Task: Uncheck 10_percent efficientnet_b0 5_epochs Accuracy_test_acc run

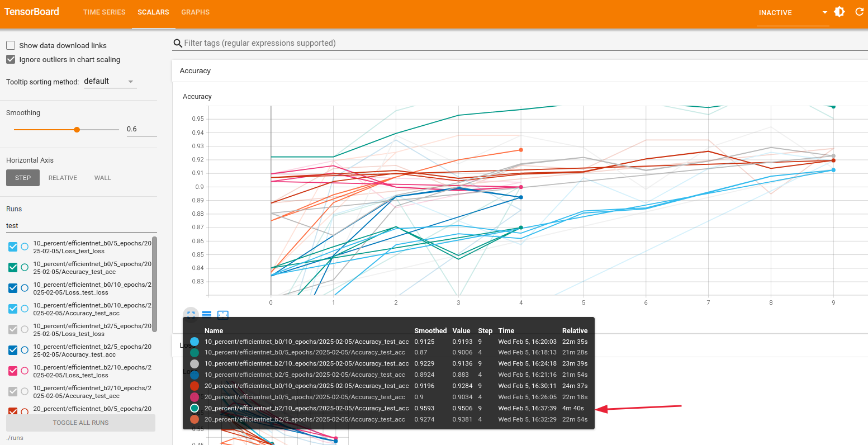Action: coord(13,267)
